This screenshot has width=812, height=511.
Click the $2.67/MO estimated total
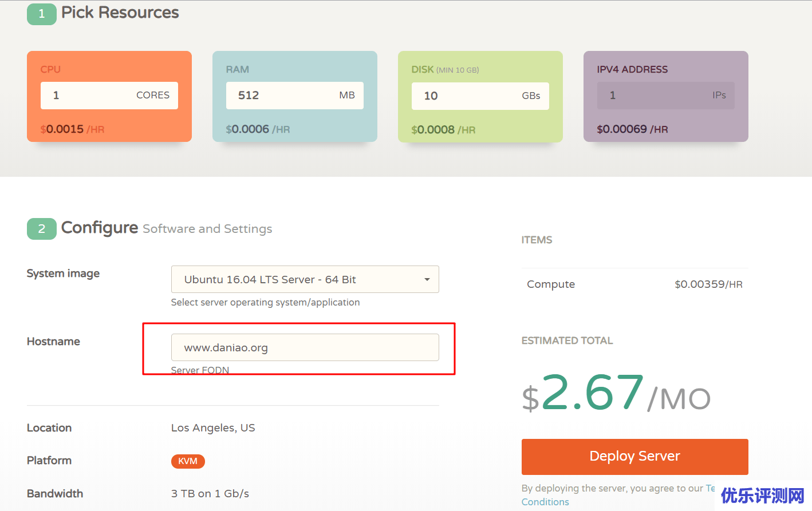[x=616, y=395]
